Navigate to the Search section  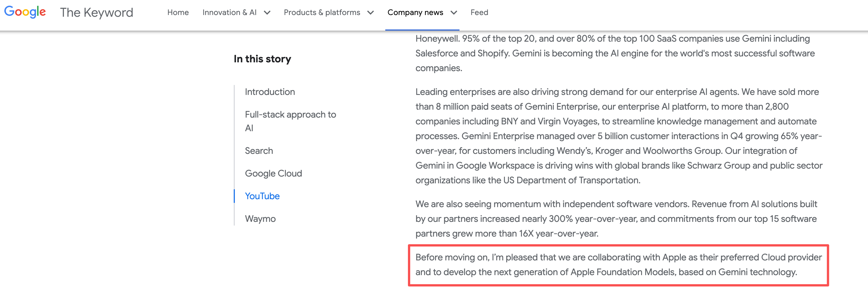point(259,151)
